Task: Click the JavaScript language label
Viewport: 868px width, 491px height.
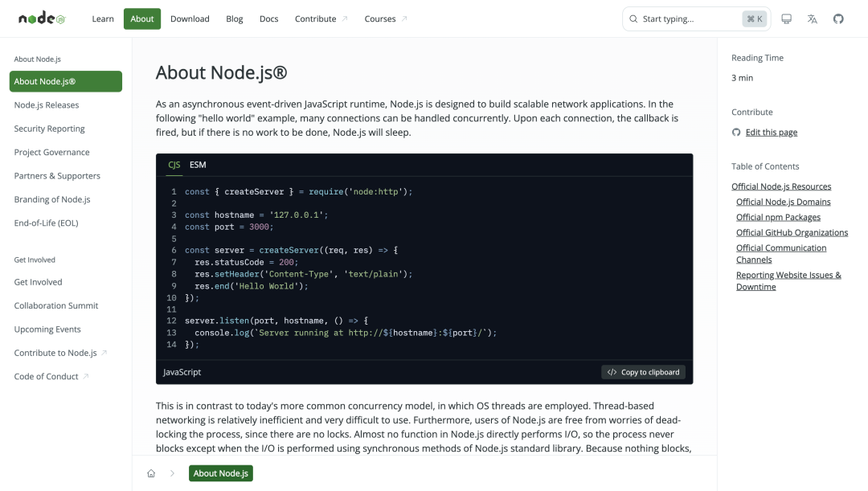Action: click(x=182, y=372)
